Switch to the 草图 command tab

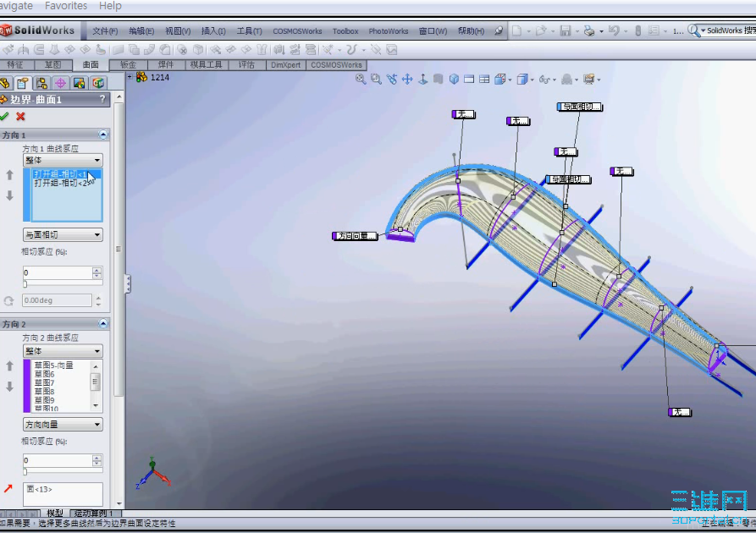[x=52, y=64]
